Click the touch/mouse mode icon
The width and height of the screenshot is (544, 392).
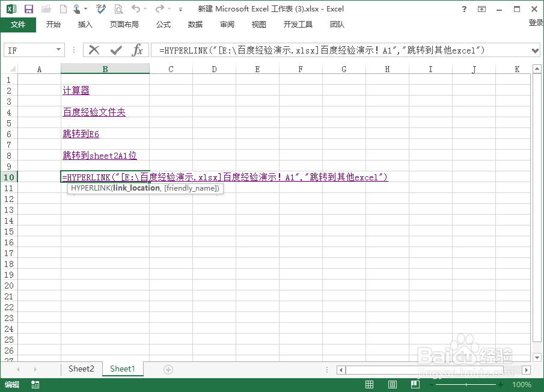[x=77, y=9]
